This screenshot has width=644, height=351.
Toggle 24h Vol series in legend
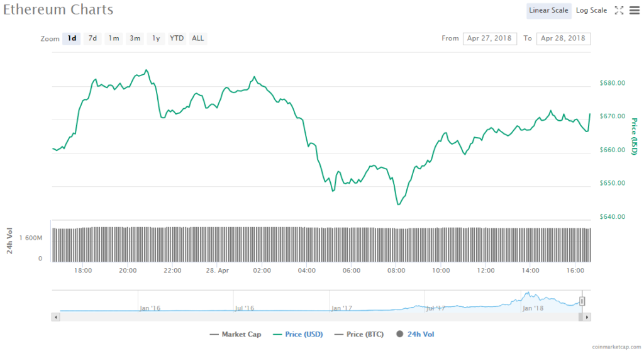(x=415, y=335)
